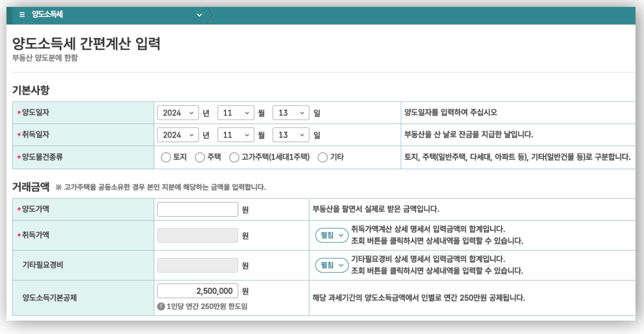Screen dimensions: 644x334
Task: Click the 1인당 연간 250만원 한도임 note
Action: [x=207, y=306]
